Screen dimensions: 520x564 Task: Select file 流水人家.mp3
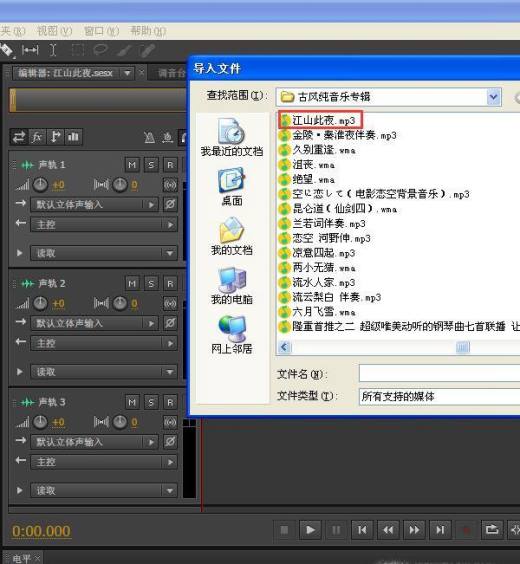[x=318, y=282]
